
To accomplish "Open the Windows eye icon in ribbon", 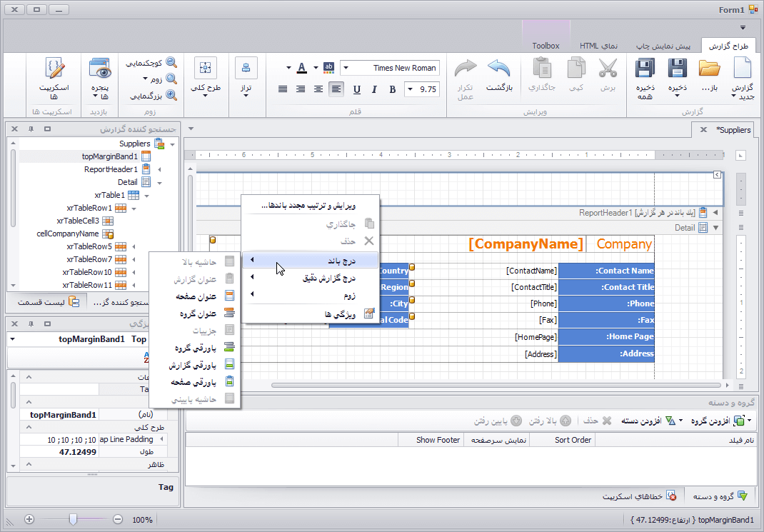I will [100, 69].
